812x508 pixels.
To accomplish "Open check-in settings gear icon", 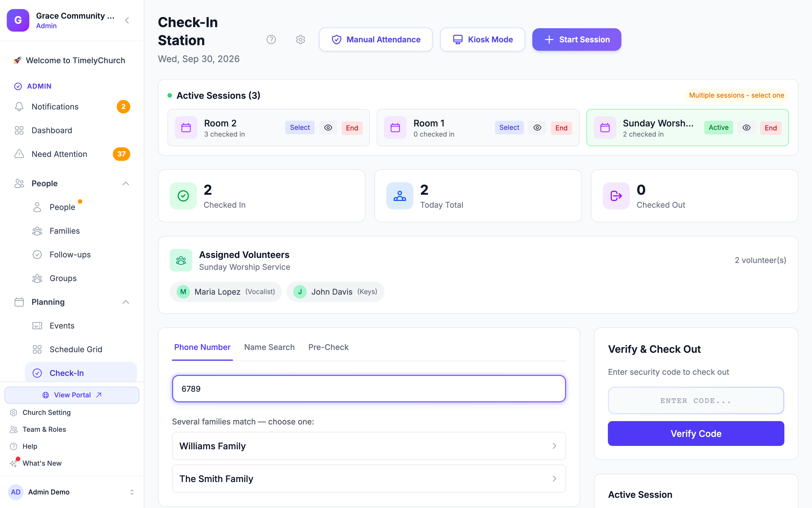I will pyautogui.click(x=300, y=40).
